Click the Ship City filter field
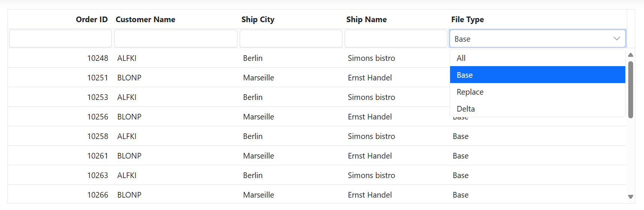 pyautogui.click(x=291, y=39)
